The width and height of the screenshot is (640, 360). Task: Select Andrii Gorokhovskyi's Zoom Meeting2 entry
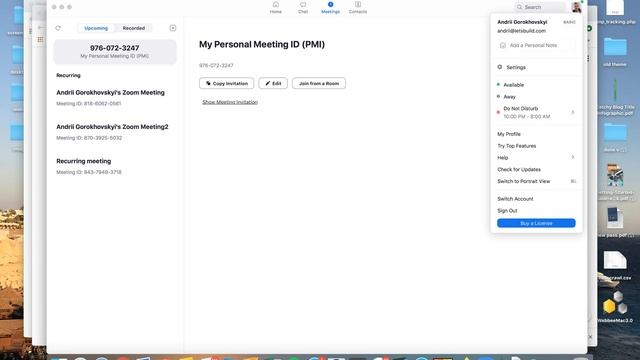pos(115,132)
